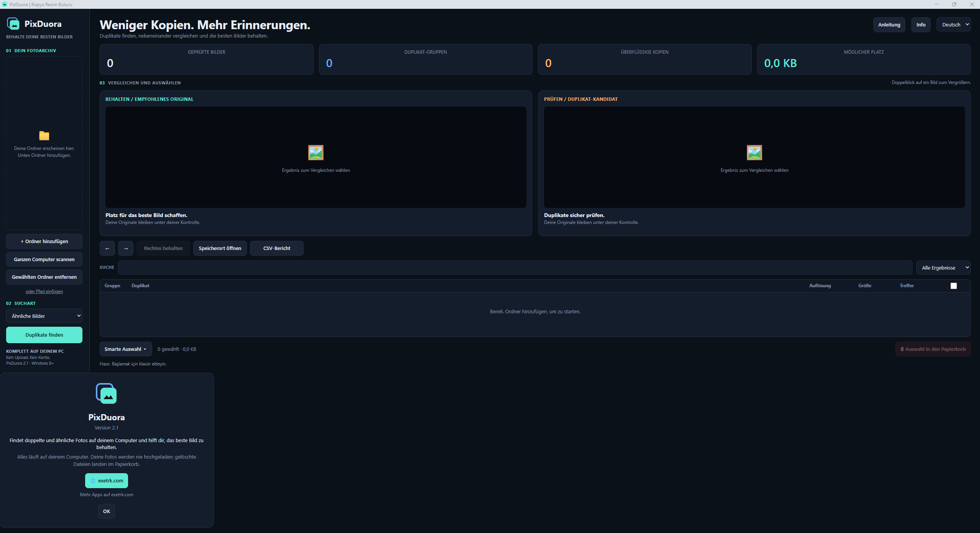Close Info dialog with OK

[107, 511]
